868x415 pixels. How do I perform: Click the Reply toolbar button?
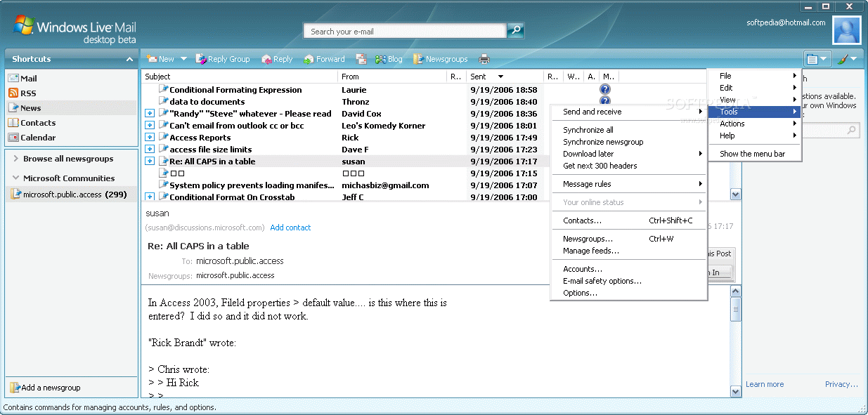click(277, 59)
